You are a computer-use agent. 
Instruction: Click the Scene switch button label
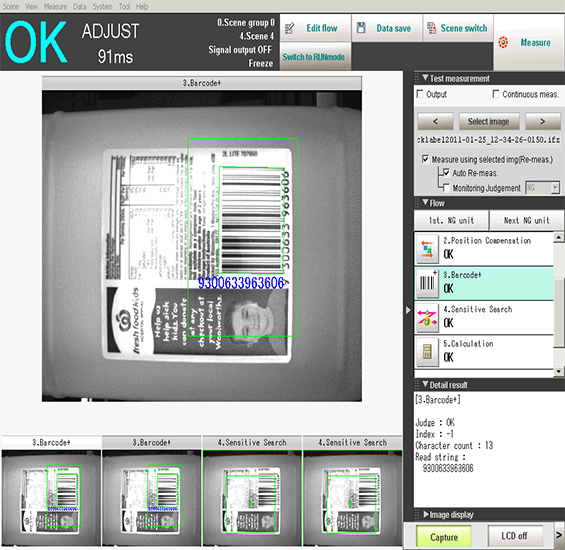click(464, 28)
